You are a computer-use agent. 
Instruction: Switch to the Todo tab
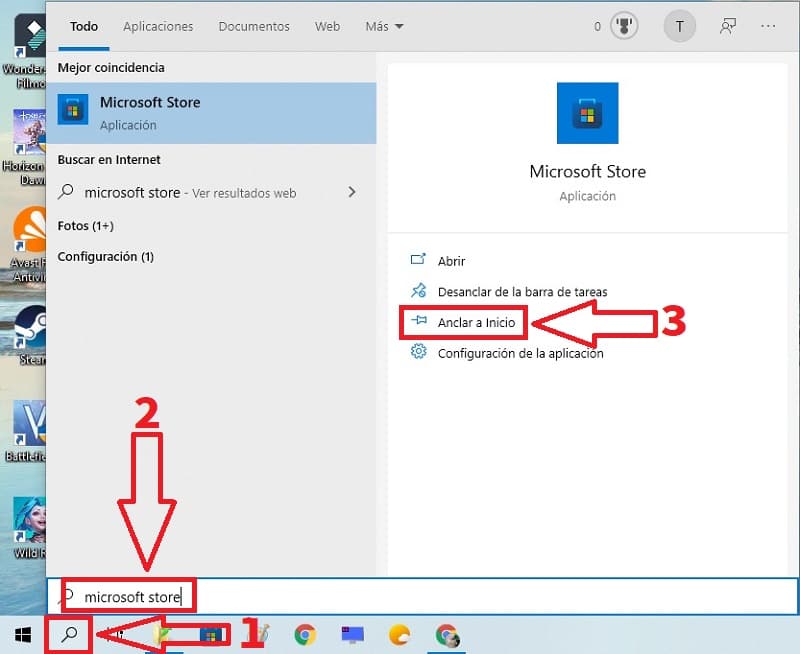tap(84, 27)
